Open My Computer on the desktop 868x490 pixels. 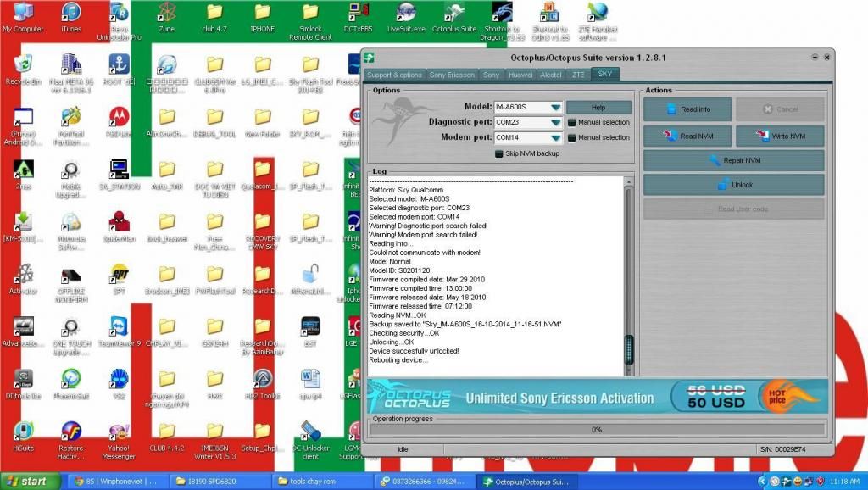(x=23, y=18)
